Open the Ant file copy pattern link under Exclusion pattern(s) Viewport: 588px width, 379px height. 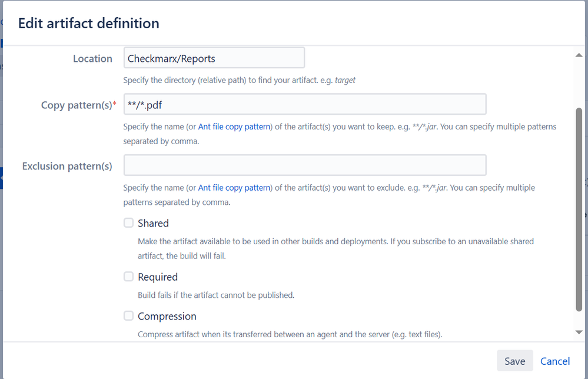tap(234, 188)
